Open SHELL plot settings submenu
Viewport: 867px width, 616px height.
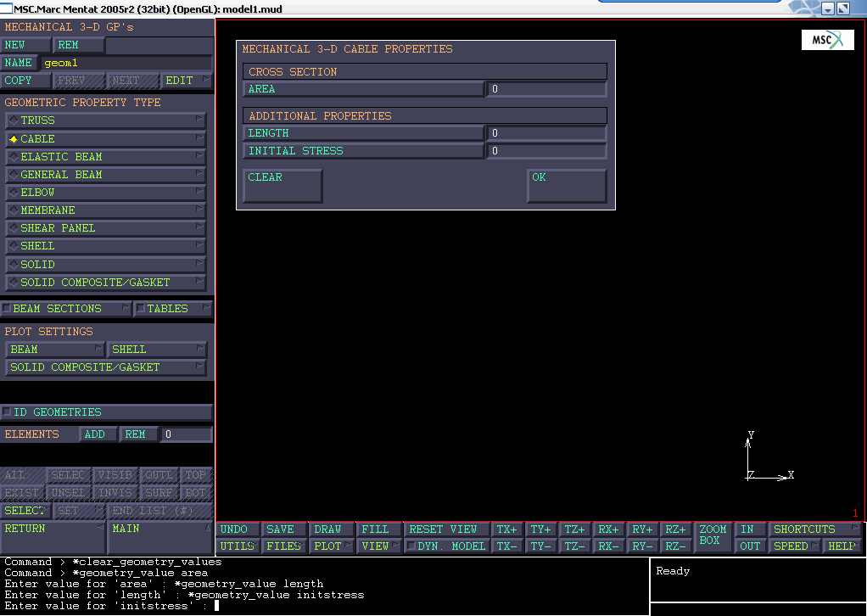point(156,350)
